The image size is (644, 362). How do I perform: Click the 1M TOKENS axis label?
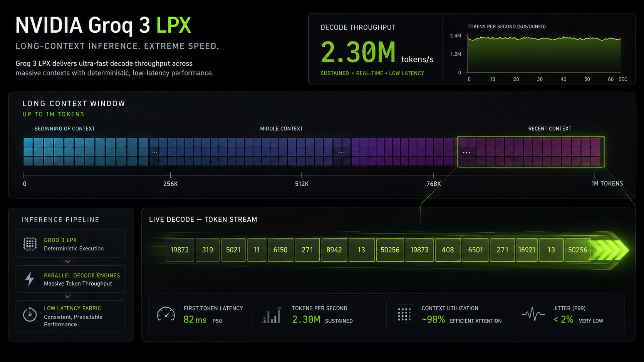pyautogui.click(x=607, y=184)
